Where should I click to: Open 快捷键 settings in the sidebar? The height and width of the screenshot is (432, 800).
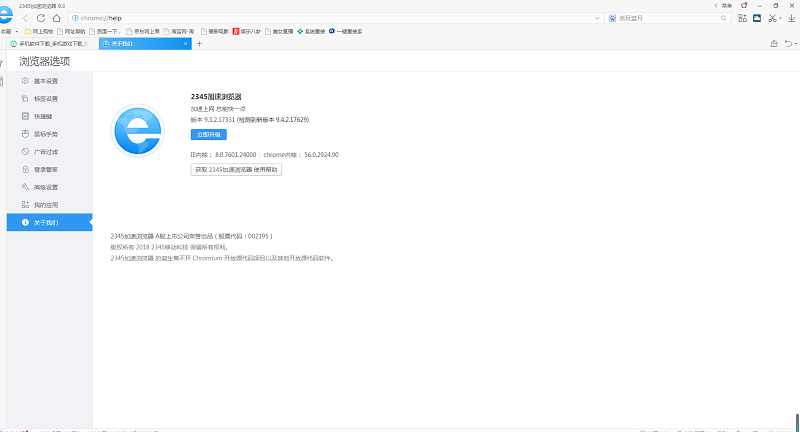tap(49, 116)
